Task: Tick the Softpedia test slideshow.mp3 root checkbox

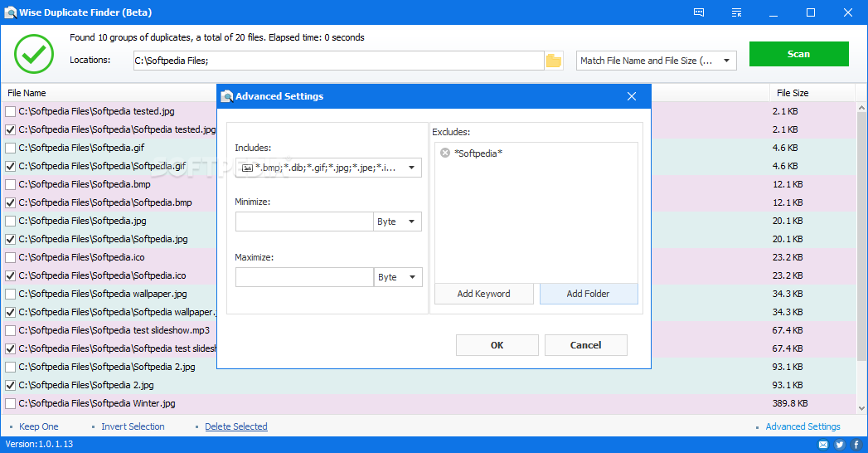Action: (x=10, y=330)
